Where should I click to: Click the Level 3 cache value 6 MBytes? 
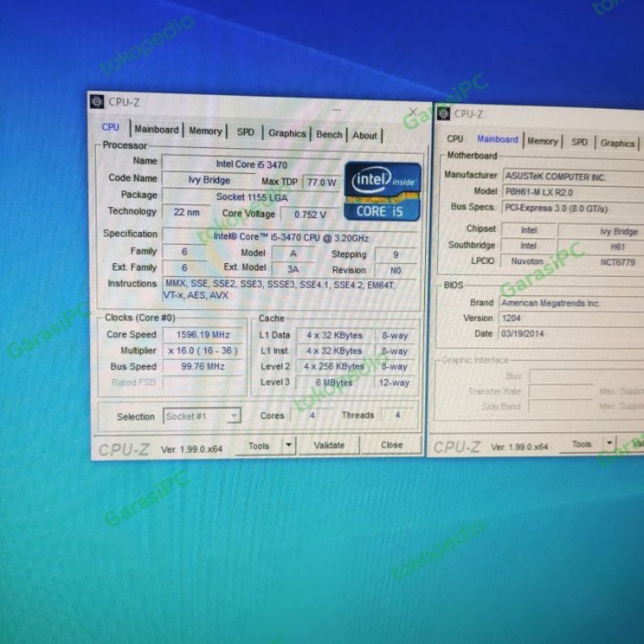[334, 382]
